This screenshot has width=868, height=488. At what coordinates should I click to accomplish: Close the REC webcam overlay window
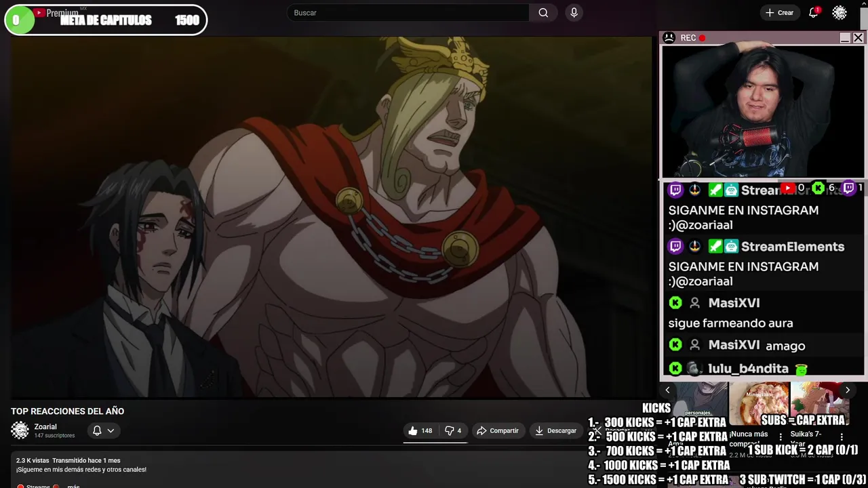(x=858, y=38)
